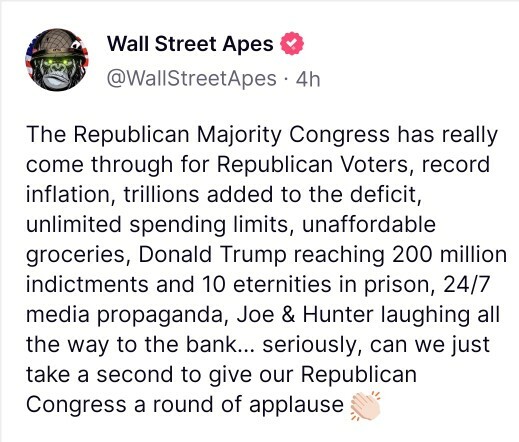The image size is (519, 442).
Task: Open the Wall Street Apes gorilla avatar
Action: (x=57, y=60)
